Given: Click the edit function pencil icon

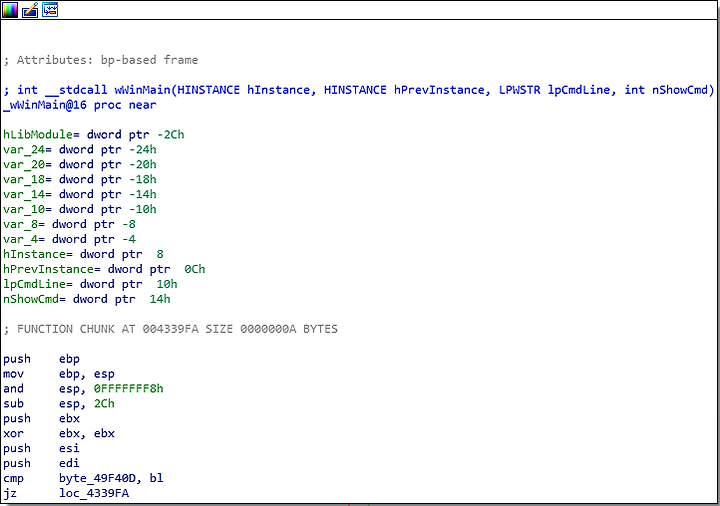Looking at the screenshot, I should 30,10.
